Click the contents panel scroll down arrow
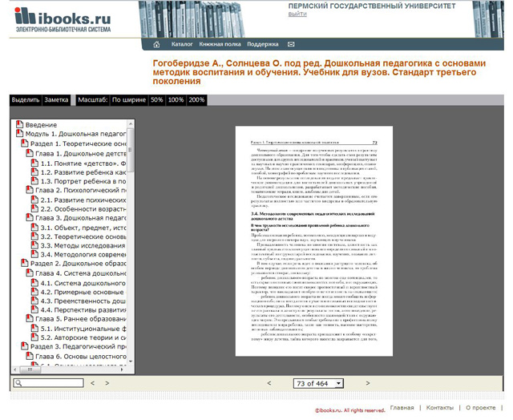 click(x=131, y=361)
